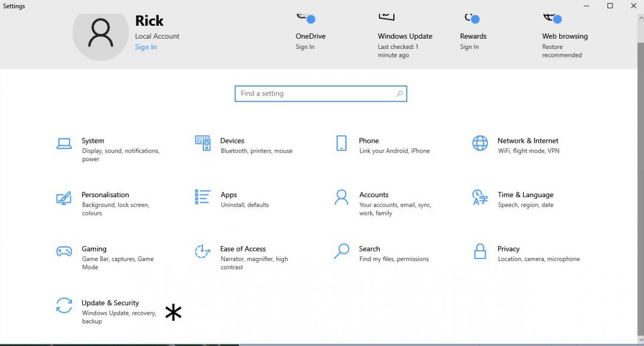Open the Apps list icon
This screenshot has height=346, width=644.
point(203,197)
